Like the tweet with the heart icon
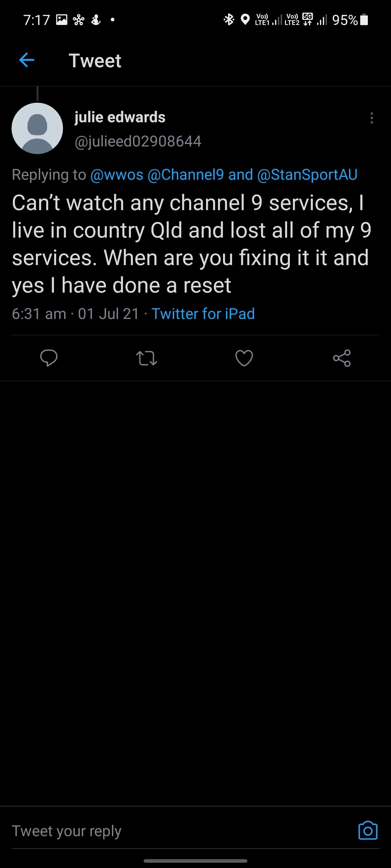The height and width of the screenshot is (868, 391). pyautogui.click(x=244, y=358)
